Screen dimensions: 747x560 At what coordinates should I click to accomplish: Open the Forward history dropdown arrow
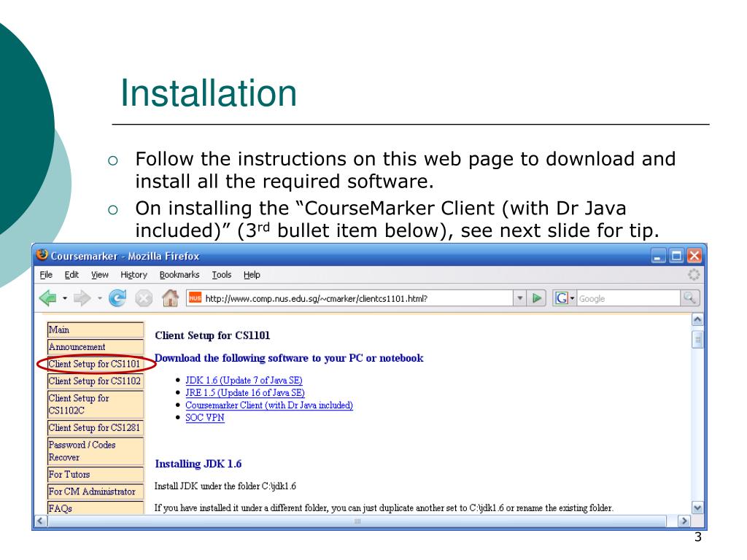pos(99,298)
